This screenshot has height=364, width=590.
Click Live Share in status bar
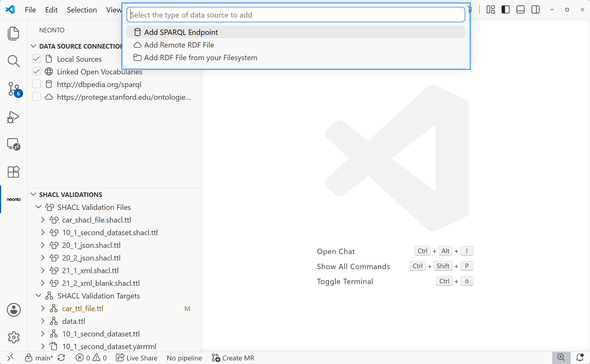(x=136, y=358)
